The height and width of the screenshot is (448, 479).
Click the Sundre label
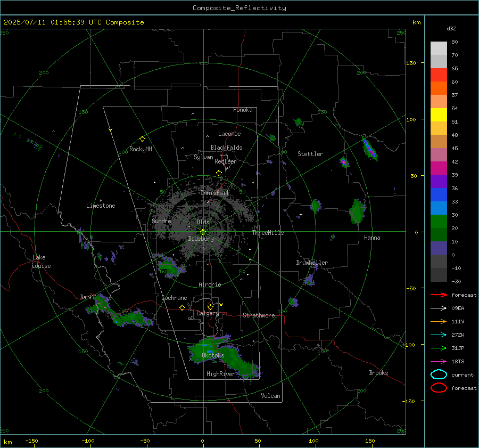tap(161, 221)
